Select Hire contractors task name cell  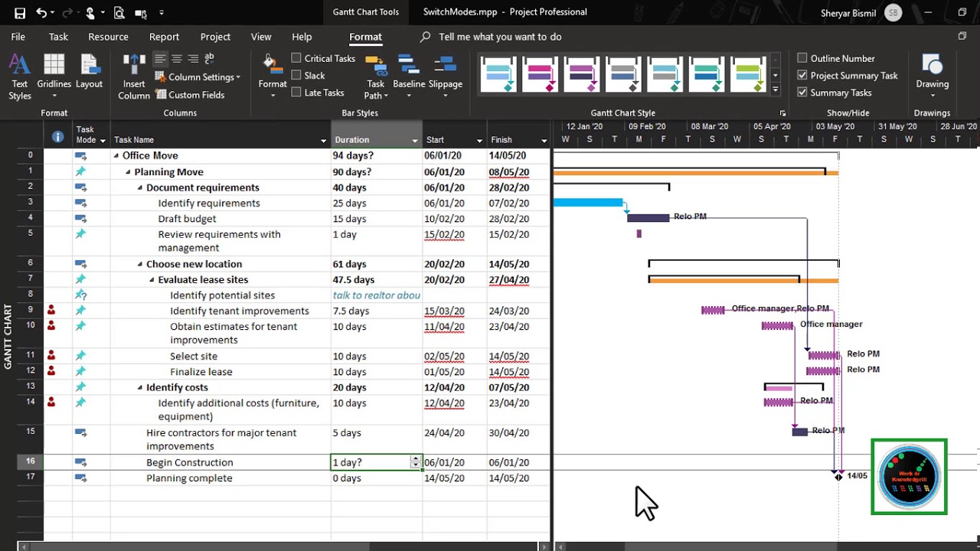tap(220, 439)
